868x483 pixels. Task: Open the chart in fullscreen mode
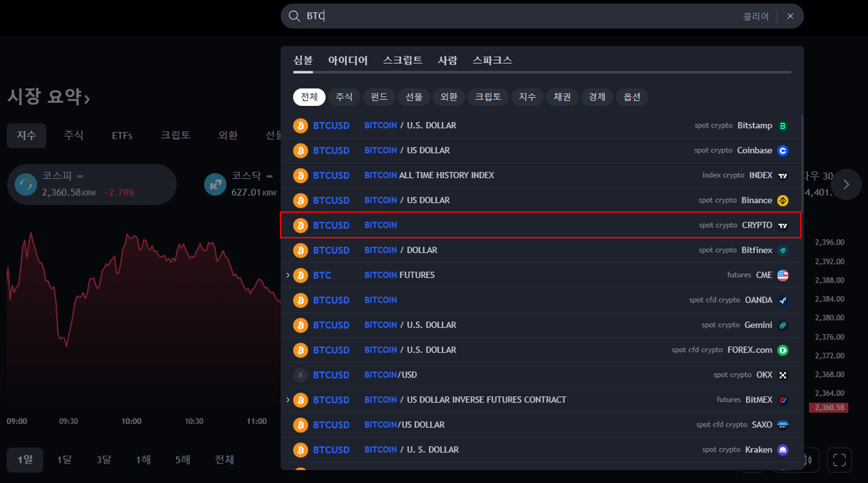(840, 459)
